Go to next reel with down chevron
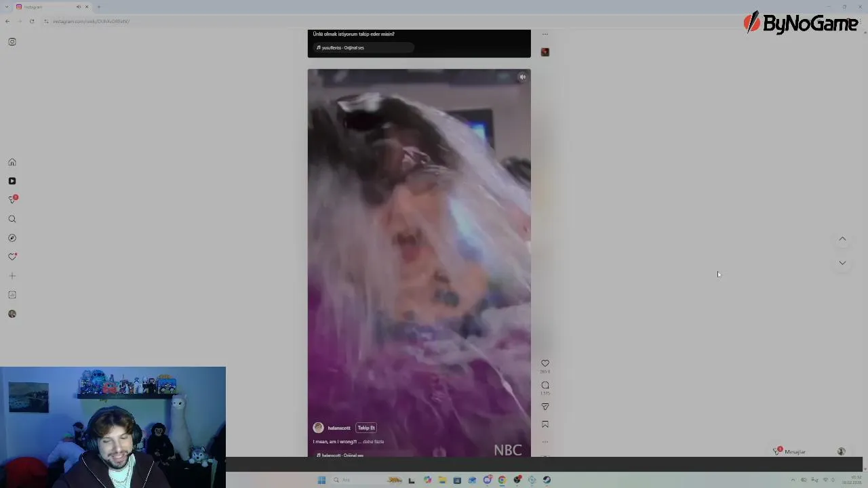The height and width of the screenshot is (488, 868). [842, 263]
